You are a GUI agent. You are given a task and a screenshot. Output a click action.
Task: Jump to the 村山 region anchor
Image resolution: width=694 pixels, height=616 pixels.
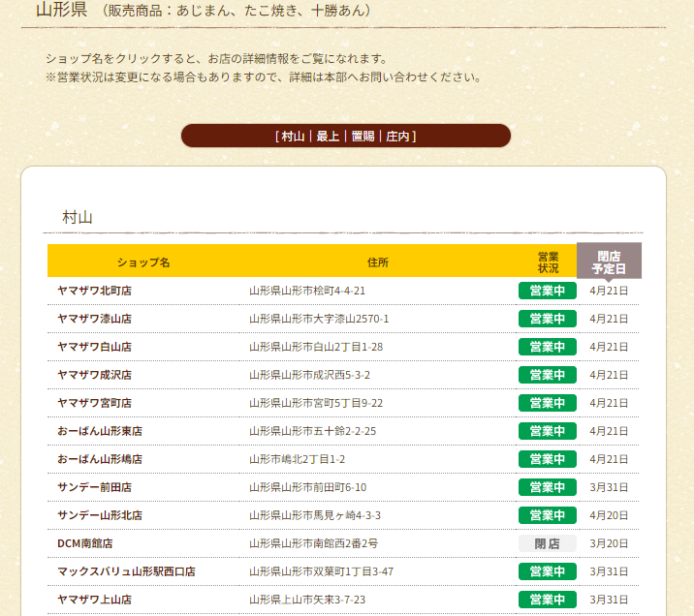[x=293, y=137]
